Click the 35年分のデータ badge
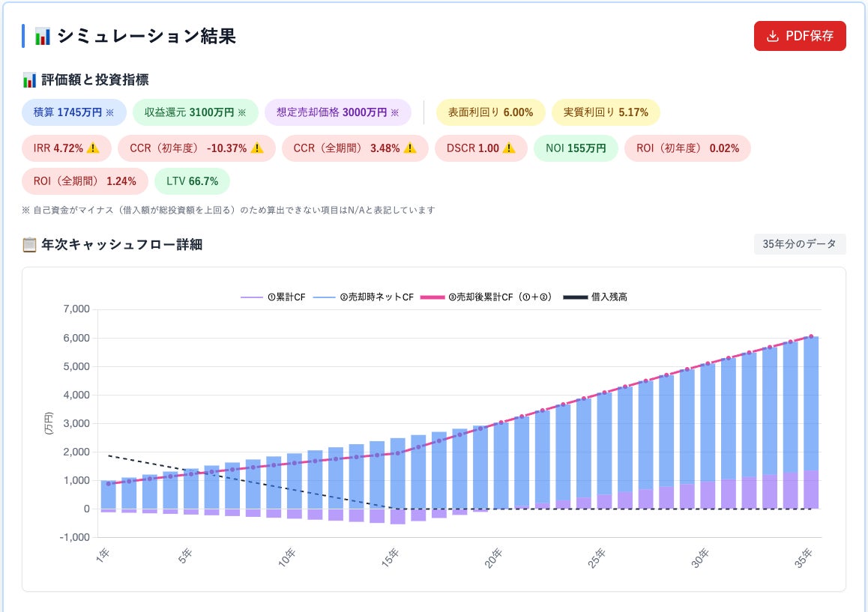Screen dimensions: 868x612 coord(800,244)
